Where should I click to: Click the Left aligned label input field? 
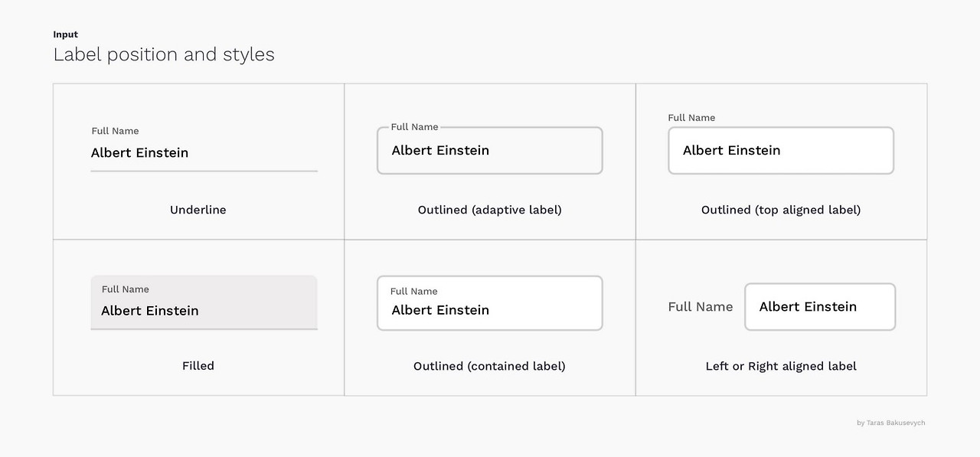tap(819, 306)
